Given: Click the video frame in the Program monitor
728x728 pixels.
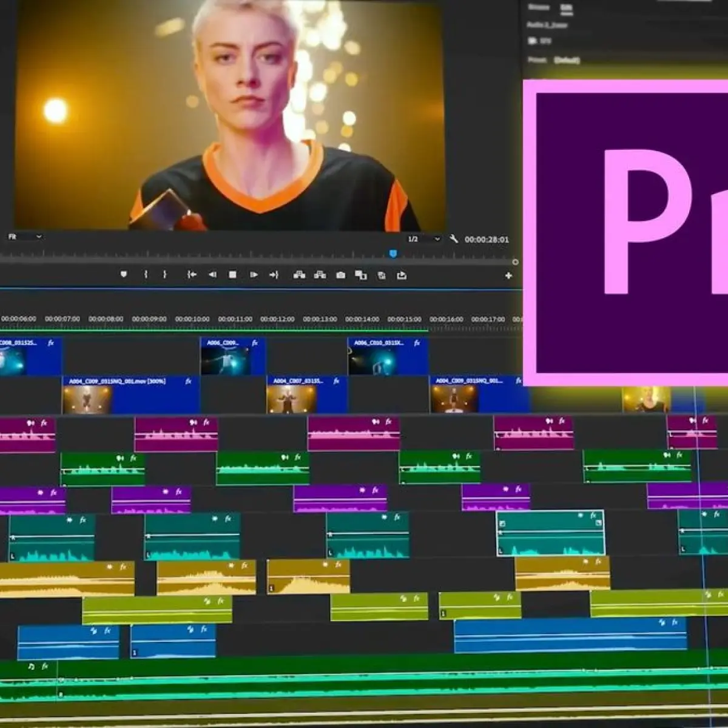Looking at the screenshot, I should point(229,114).
